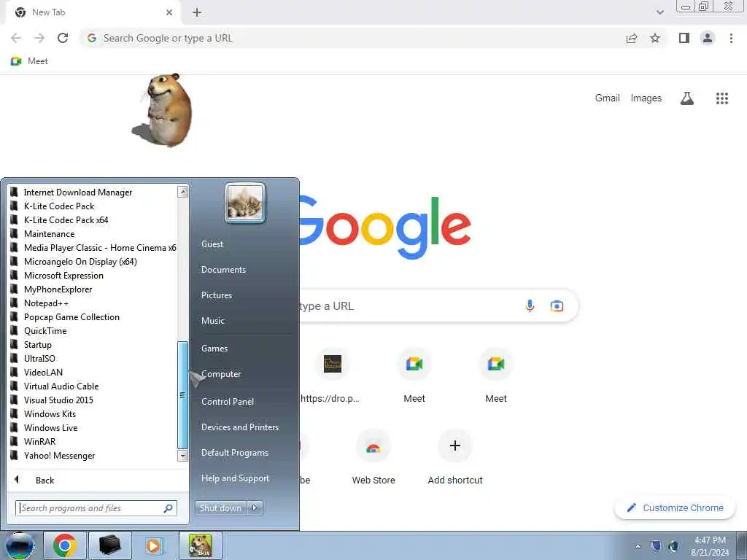Open the first Meet shortcut tile
Viewport: 747px width, 560px height.
(x=414, y=376)
